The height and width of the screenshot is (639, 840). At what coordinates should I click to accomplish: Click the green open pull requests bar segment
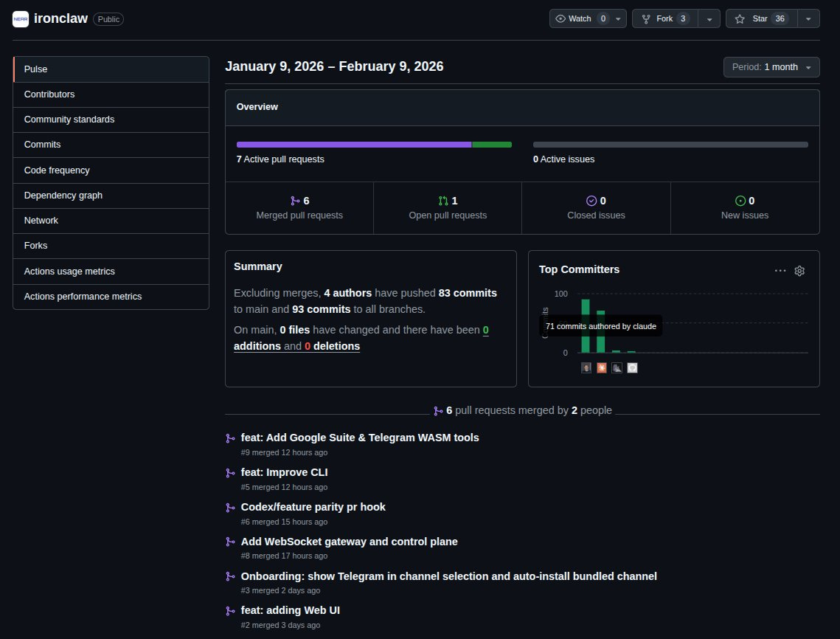492,145
